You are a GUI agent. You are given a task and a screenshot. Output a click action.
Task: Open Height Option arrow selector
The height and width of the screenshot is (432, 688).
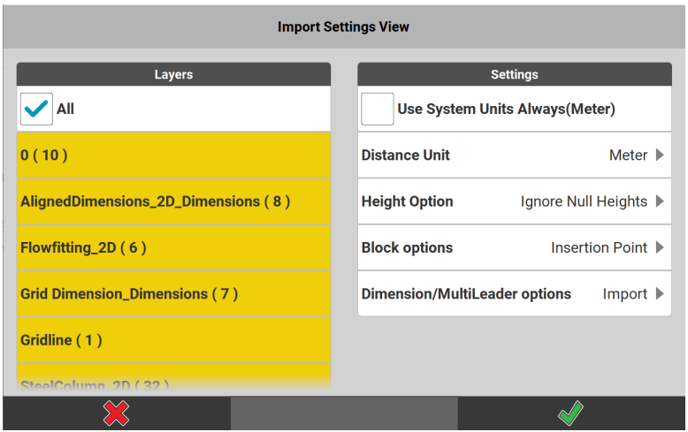pyautogui.click(x=660, y=201)
